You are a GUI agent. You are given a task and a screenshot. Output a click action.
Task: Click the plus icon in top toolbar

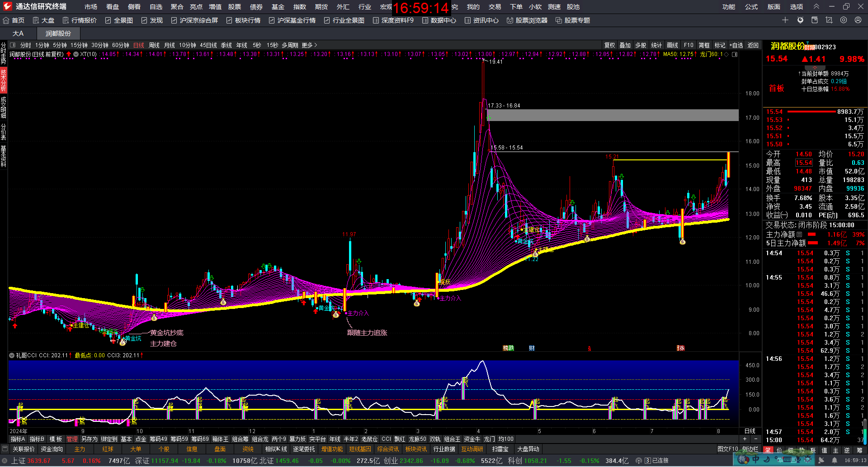tap(785, 20)
